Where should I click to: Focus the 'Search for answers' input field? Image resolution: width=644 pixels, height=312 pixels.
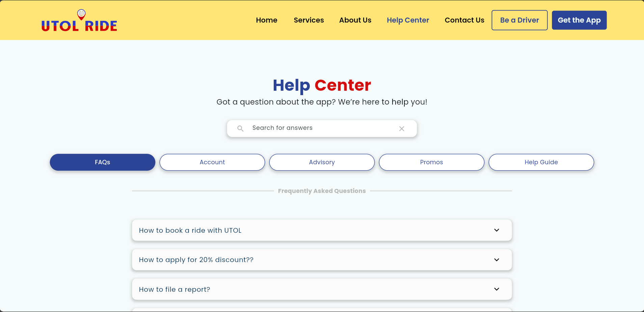321,128
